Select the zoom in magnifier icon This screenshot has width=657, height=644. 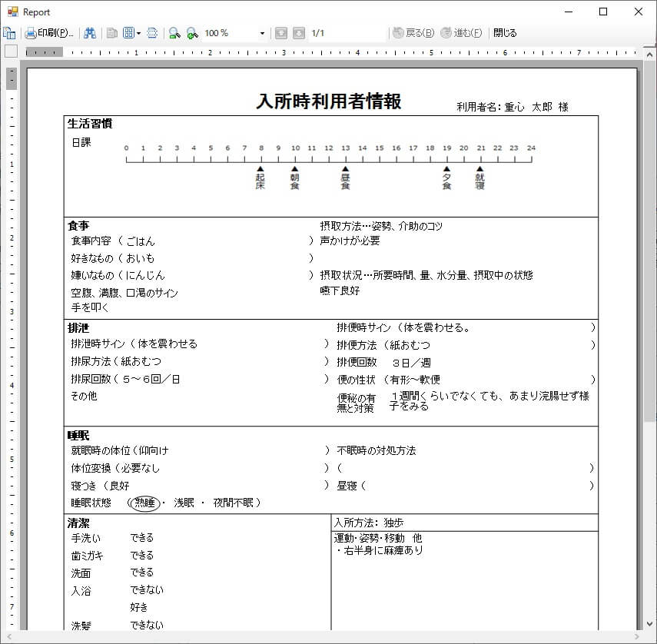[x=192, y=32]
